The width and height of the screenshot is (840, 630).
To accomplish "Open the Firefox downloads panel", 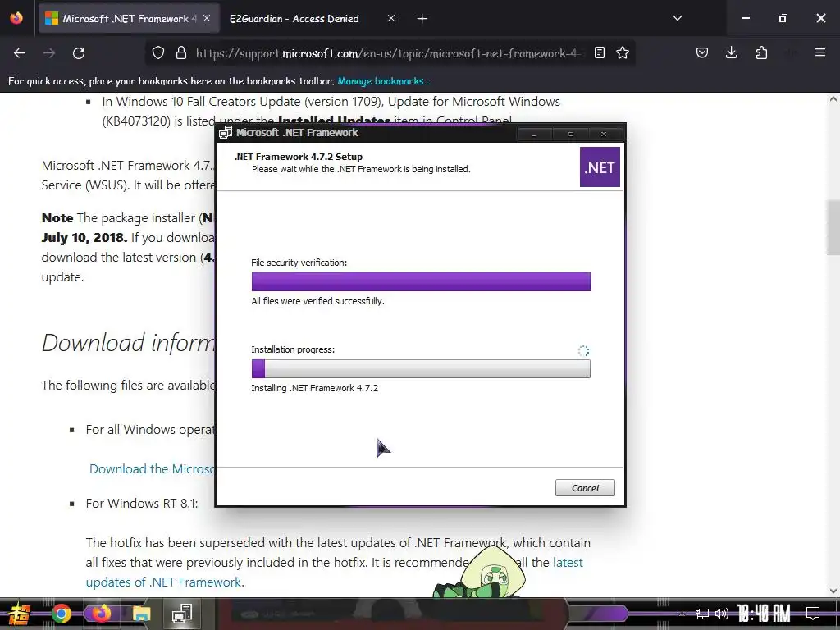I will point(731,53).
